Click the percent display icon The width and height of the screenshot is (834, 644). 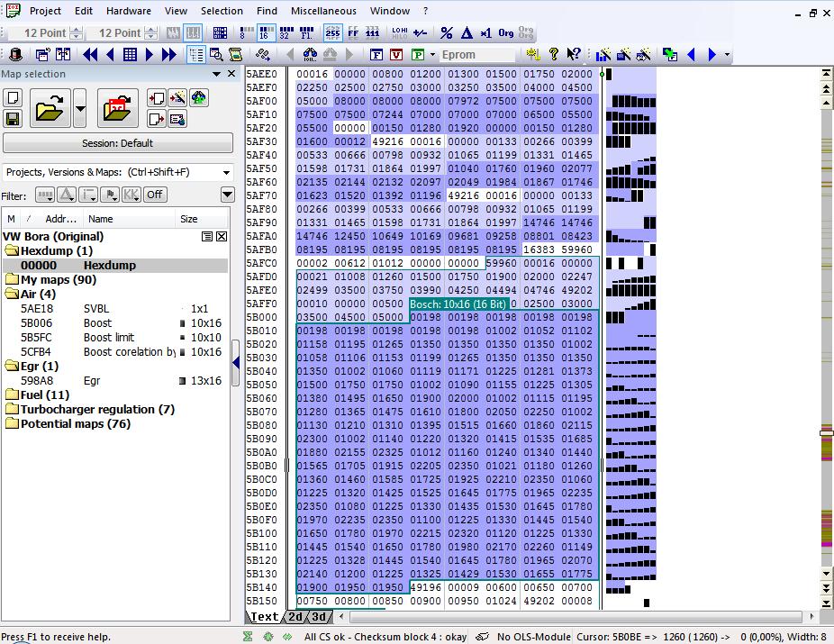pyautogui.click(x=446, y=33)
